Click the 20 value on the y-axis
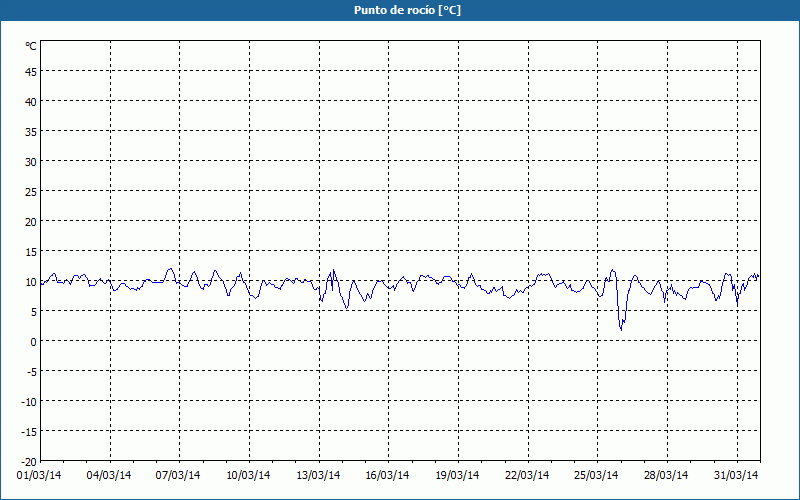The image size is (800, 500). 31,222
